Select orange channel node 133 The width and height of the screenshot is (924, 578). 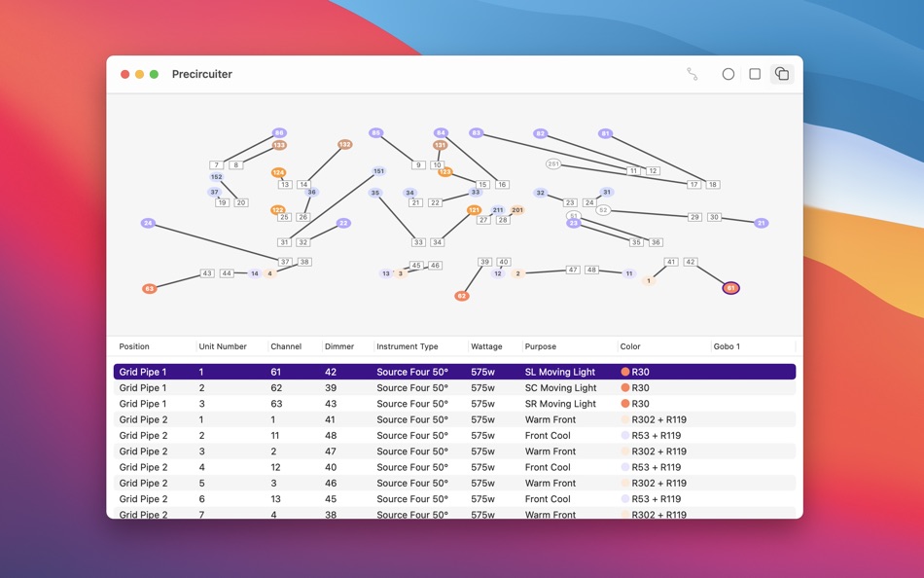(x=279, y=145)
